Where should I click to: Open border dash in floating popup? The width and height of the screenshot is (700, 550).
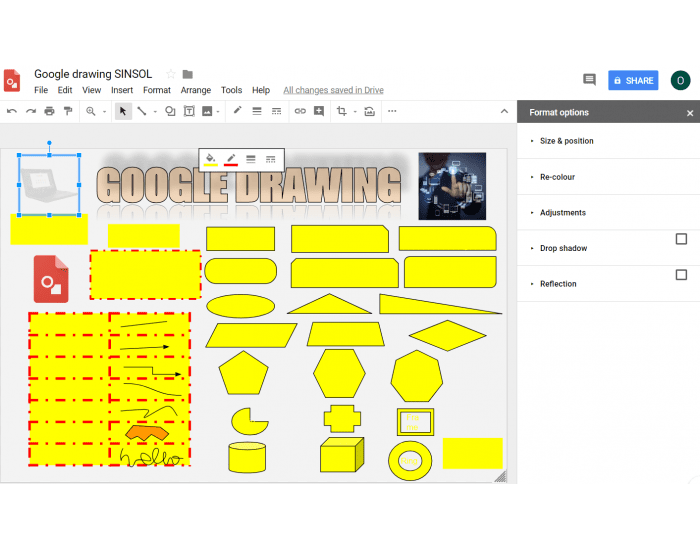(271, 159)
